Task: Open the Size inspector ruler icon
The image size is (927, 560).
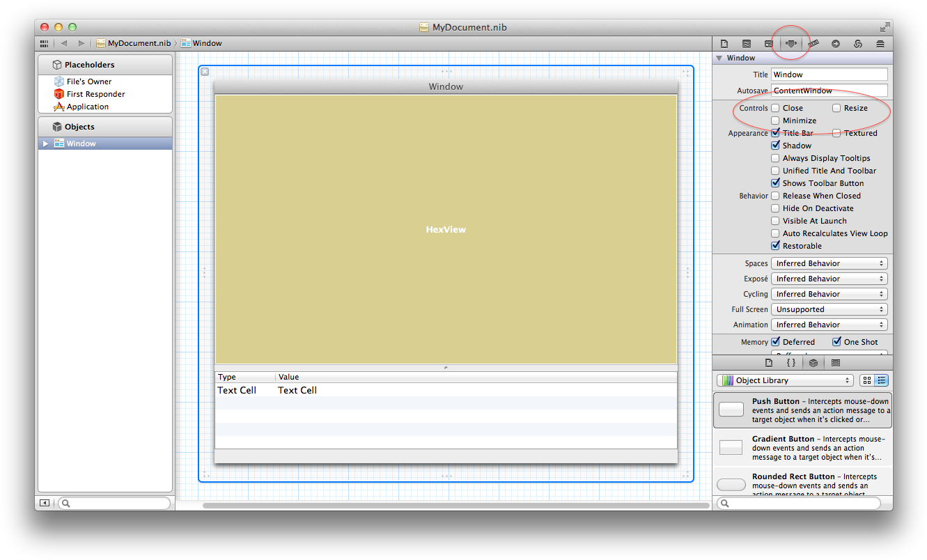Action: pos(815,43)
